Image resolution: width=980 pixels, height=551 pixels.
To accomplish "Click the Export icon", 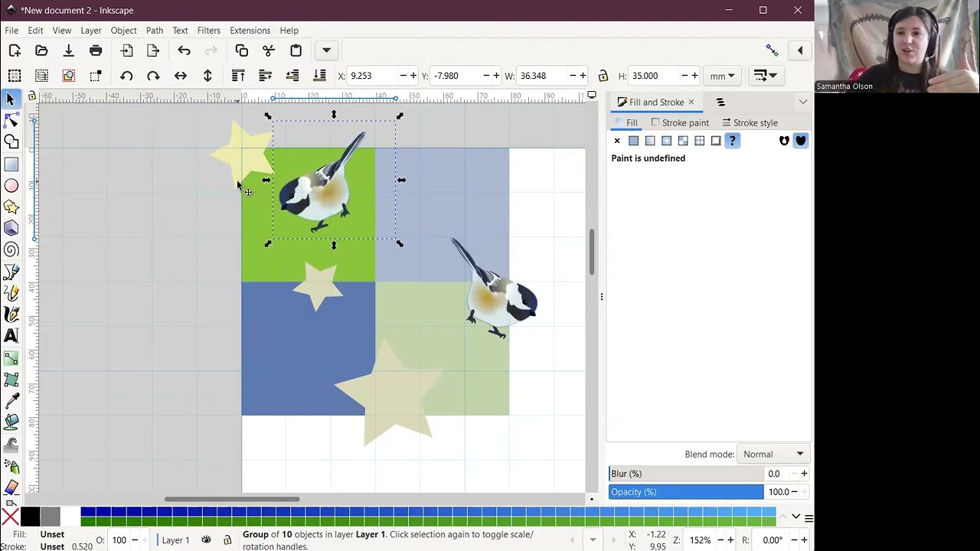I will pos(153,51).
